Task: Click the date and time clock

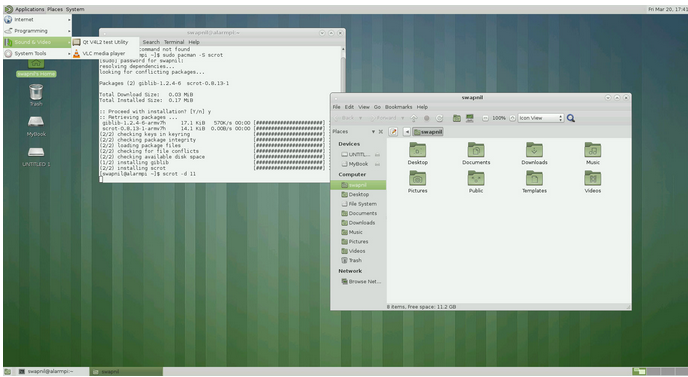Action: (x=667, y=9)
